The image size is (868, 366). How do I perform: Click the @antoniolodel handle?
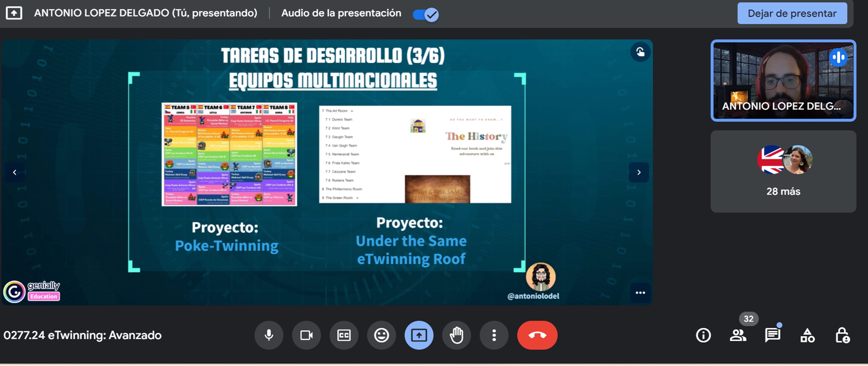point(533,296)
